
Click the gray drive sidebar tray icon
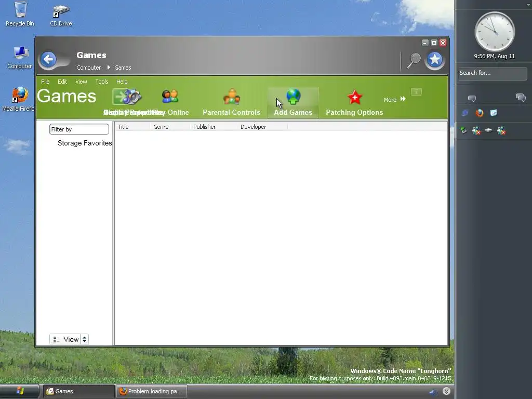488,130
